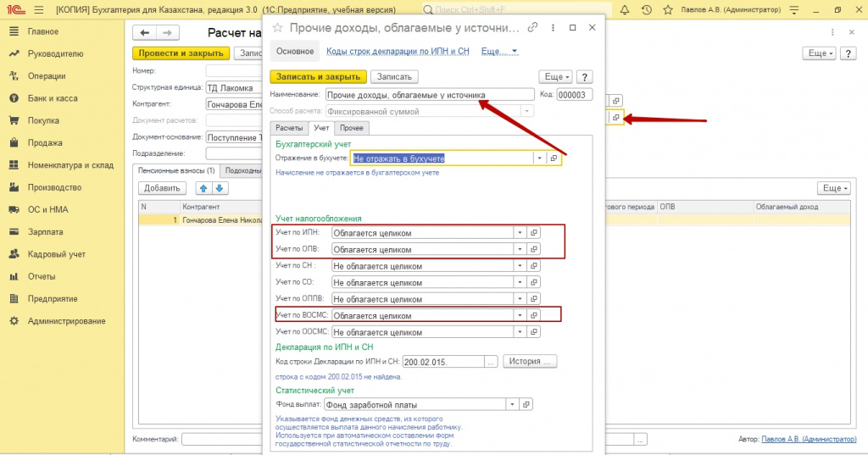
Task: Expand Учет по ИПН dropdown
Action: click(x=520, y=233)
